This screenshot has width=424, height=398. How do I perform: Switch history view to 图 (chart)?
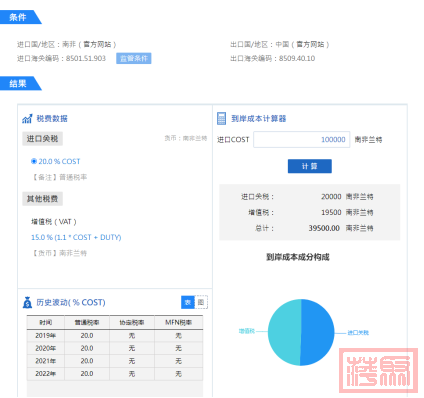pyautogui.click(x=201, y=302)
